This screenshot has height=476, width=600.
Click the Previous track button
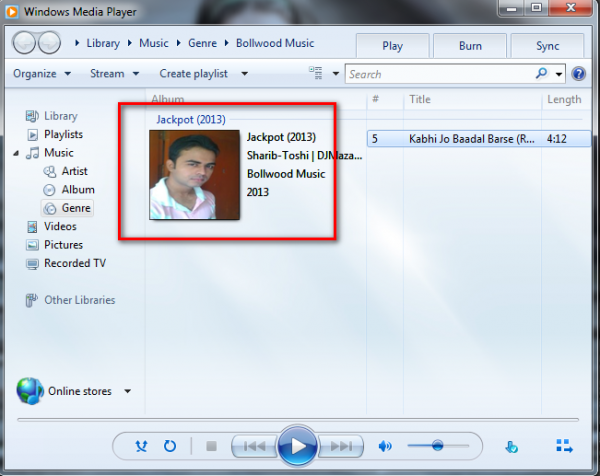point(254,446)
